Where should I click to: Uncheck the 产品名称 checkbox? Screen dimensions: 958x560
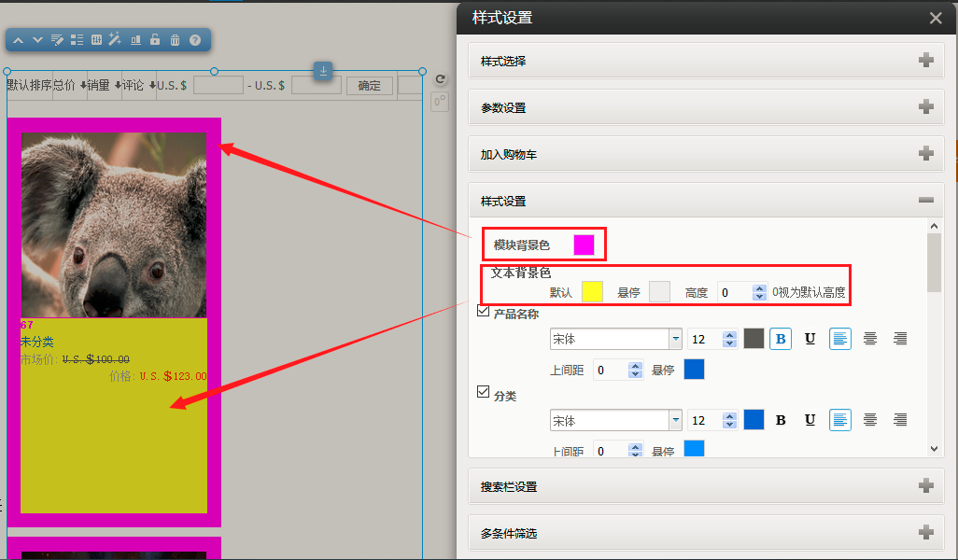coord(484,313)
